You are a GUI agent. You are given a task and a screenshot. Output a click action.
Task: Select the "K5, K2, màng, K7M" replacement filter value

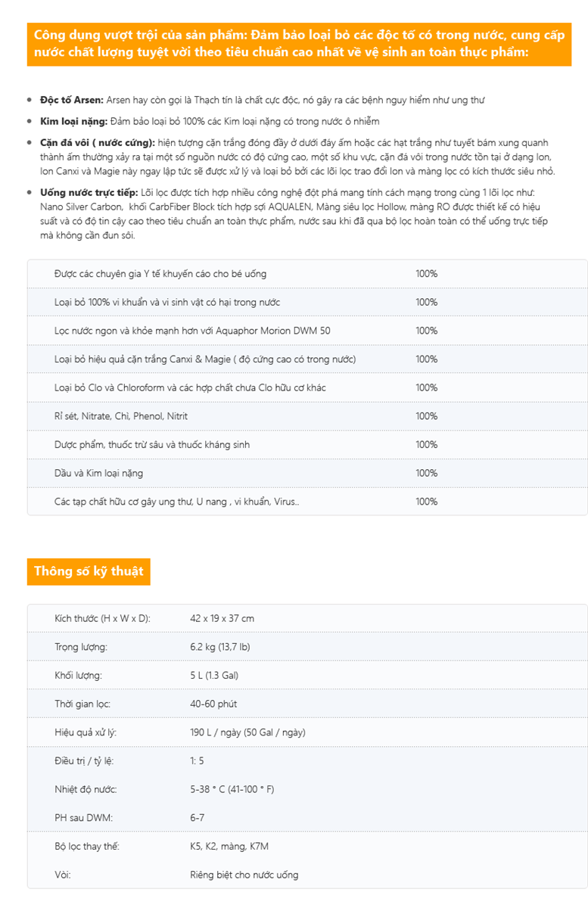pos(229,846)
